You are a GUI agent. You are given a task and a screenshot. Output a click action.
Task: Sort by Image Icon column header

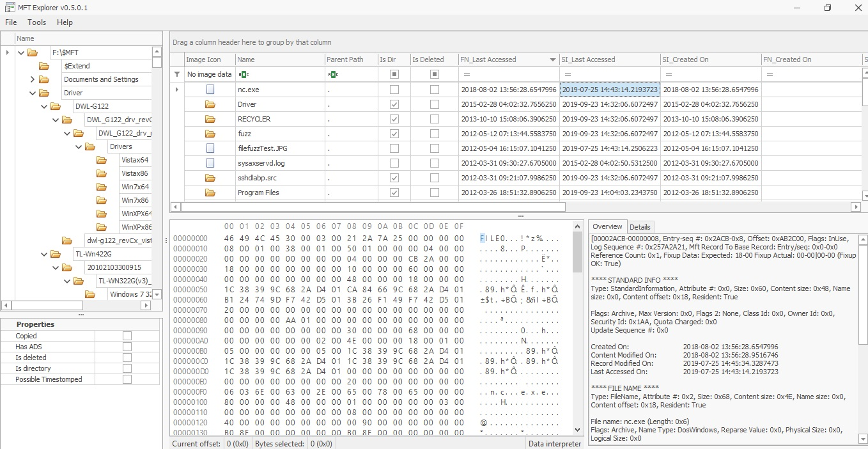click(x=209, y=59)
